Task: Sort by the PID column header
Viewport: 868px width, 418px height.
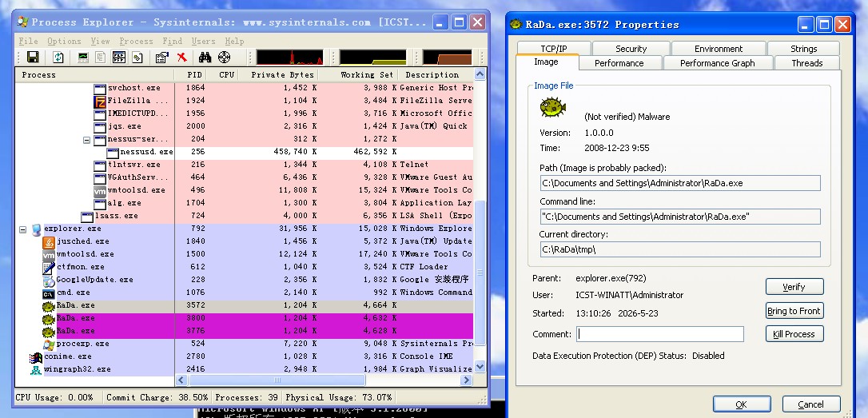Action: tap(190, 75)
